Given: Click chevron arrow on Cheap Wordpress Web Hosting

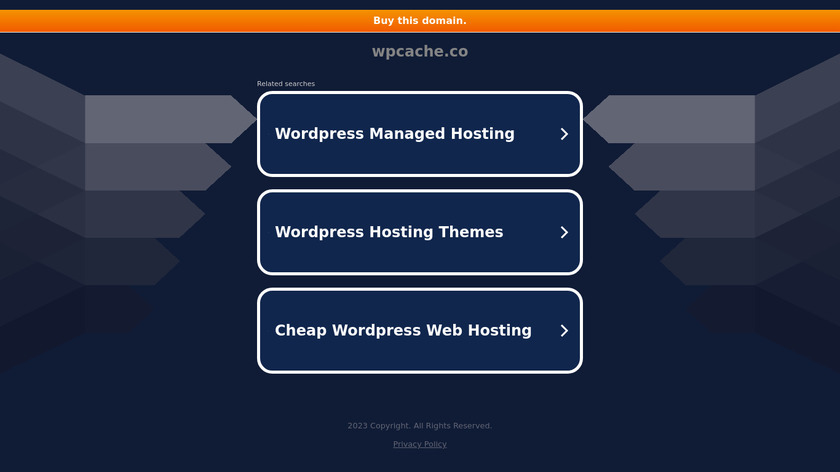Looking at the screenshot, I should (564, 331).
